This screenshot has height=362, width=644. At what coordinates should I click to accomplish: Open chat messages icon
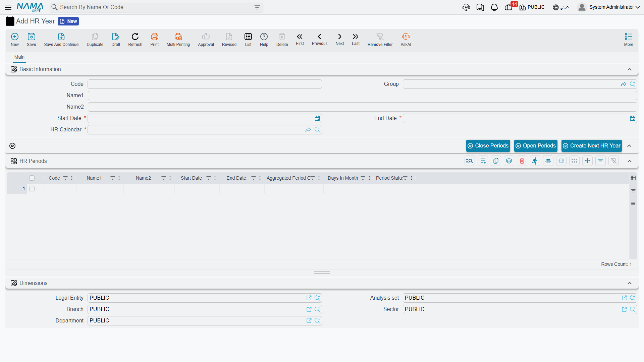point(480,7)
